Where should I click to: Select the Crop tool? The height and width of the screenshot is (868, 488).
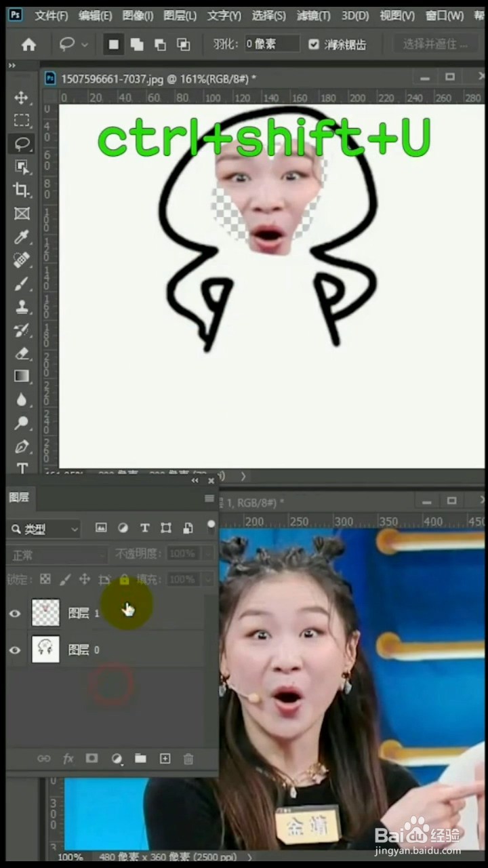coord(22,190)
